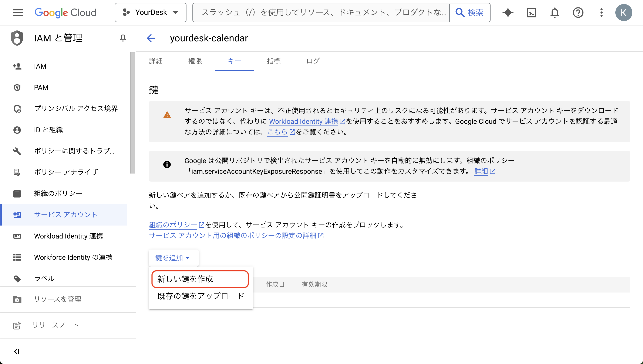643x364 pixels.
Task: Click the リリースノート notes icon
Action: click(17, 326)
